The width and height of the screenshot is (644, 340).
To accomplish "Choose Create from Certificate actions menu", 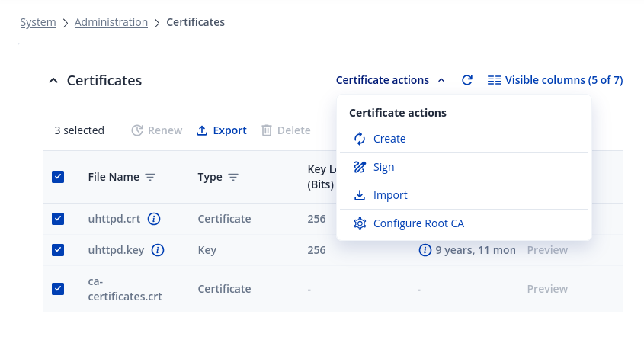I will point(389,139).
